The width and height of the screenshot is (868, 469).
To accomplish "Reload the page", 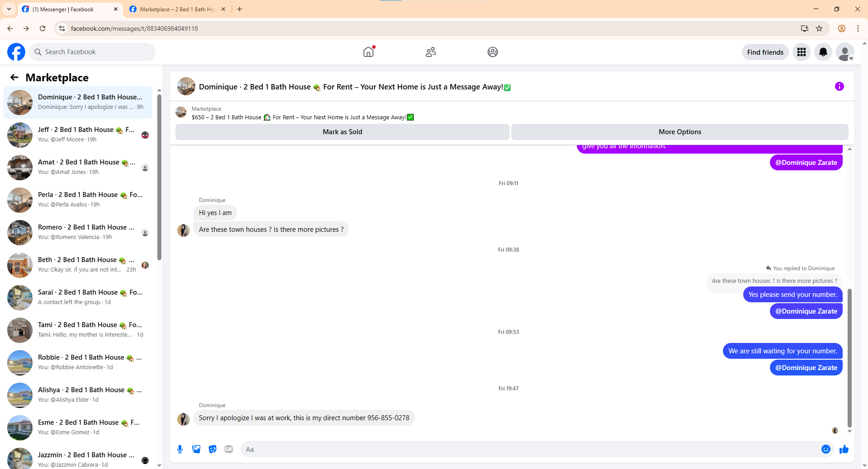I will [x=42, y=28].
